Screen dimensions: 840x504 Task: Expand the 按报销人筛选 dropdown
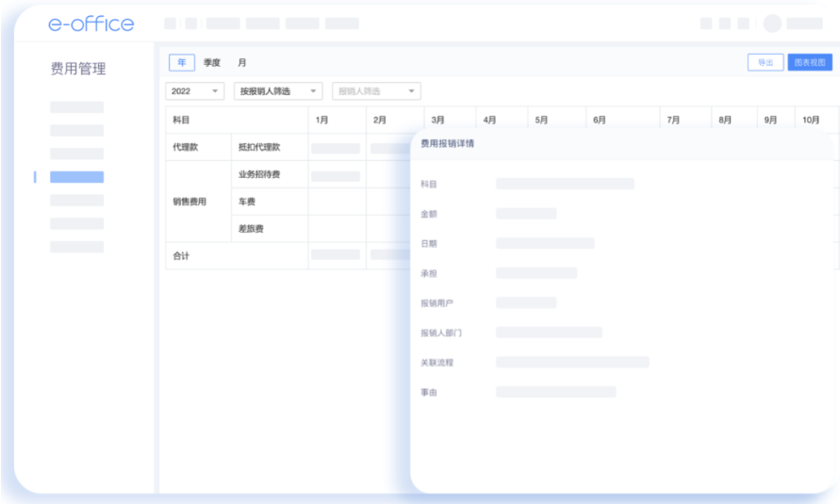pyautogui.click(x=278, y=91)
